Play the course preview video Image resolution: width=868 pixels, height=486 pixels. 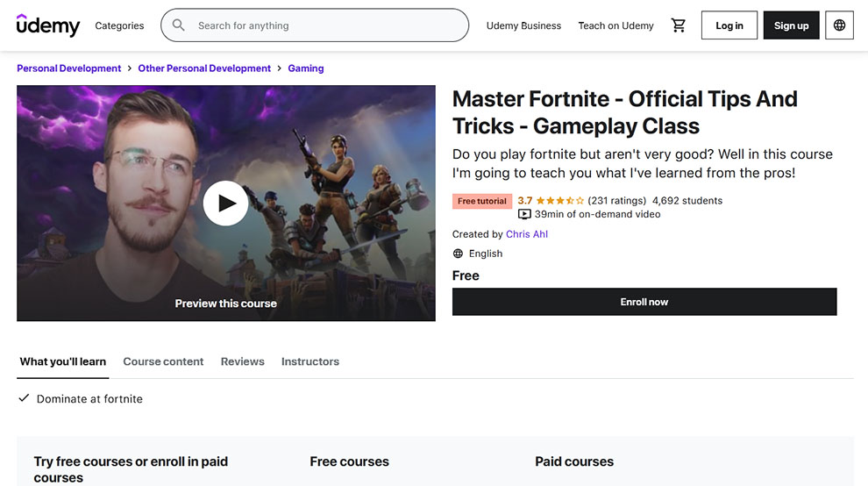tap(225, 203)
